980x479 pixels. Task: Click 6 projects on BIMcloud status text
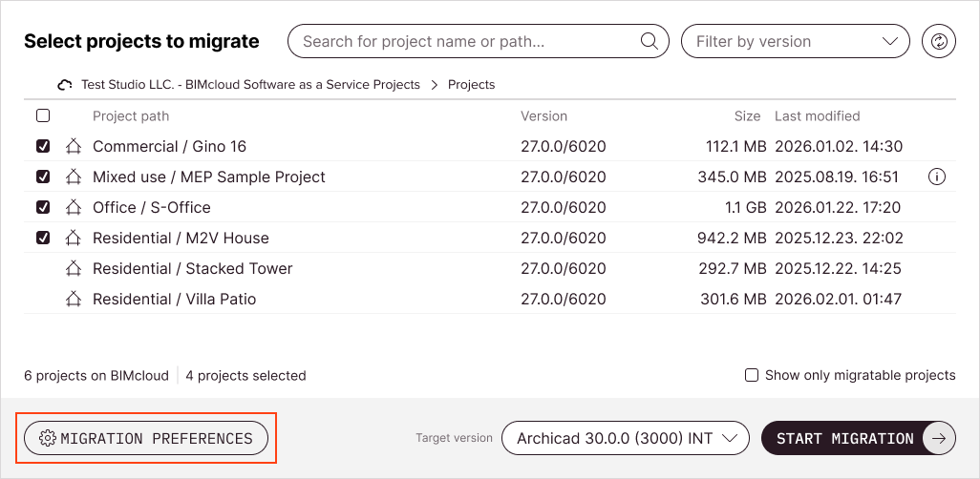96,376
